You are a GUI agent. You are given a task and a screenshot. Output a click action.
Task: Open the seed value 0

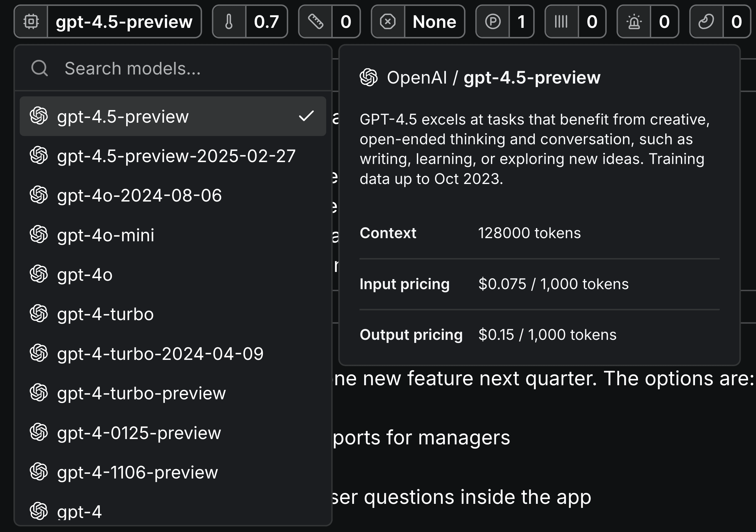coord(737,22)
